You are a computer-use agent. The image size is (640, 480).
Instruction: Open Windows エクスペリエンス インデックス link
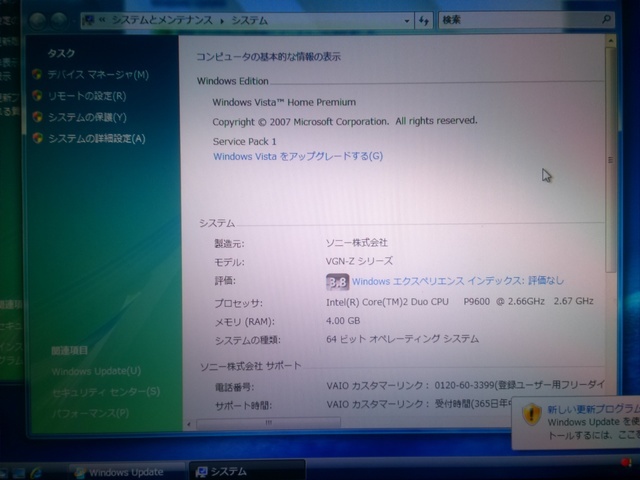pos(458,281)
